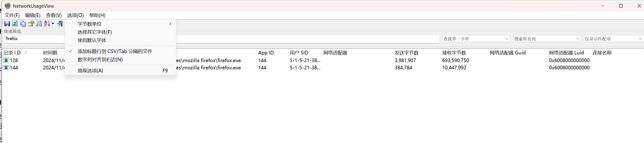Open the 查找单一字串 dropdown
Image resolution: width=644 pixels, height=143 pixels.
476,39
